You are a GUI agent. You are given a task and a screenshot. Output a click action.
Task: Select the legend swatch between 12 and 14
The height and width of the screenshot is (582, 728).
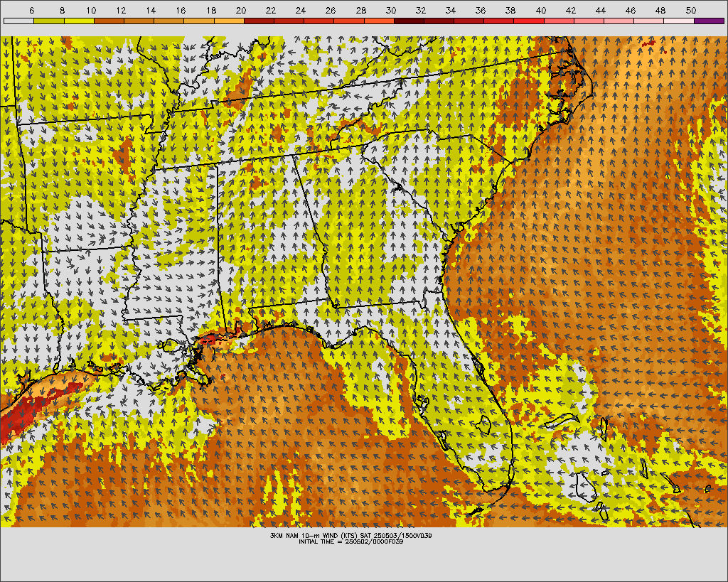(139, 21)
